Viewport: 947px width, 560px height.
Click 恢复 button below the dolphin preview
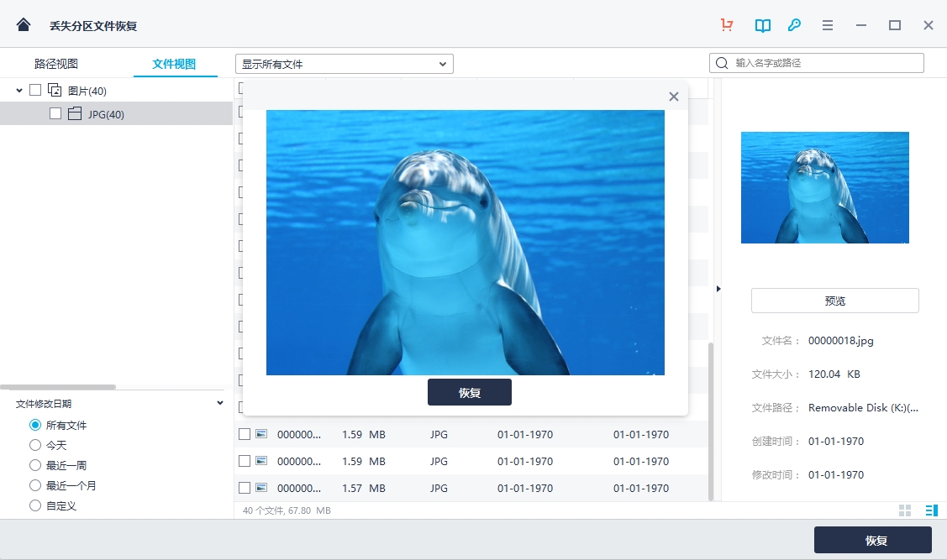469,392
